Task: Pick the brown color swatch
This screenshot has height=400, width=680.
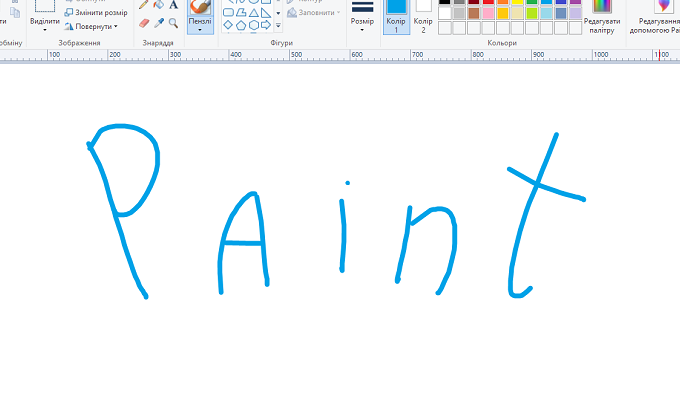Action: (474, 13)
